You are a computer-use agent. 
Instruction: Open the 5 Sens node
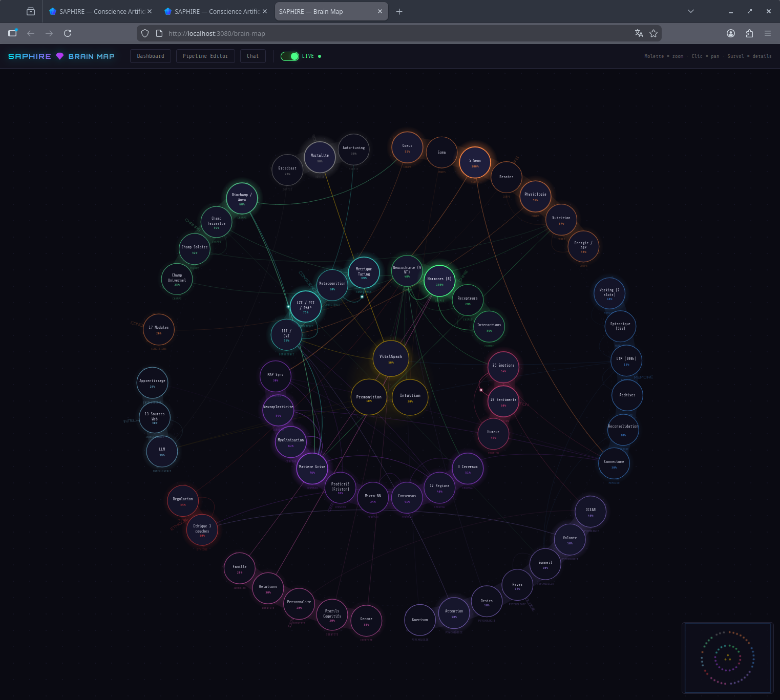click(x=474, y=162)
